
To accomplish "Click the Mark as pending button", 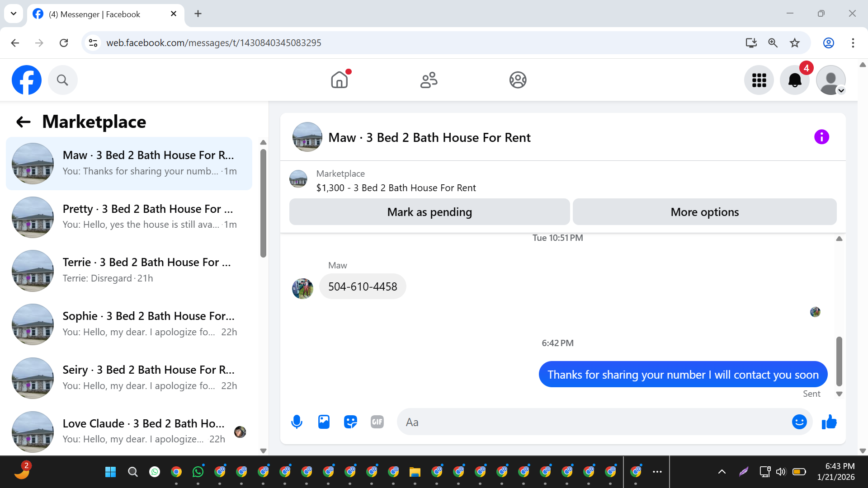I will [429, 212].
